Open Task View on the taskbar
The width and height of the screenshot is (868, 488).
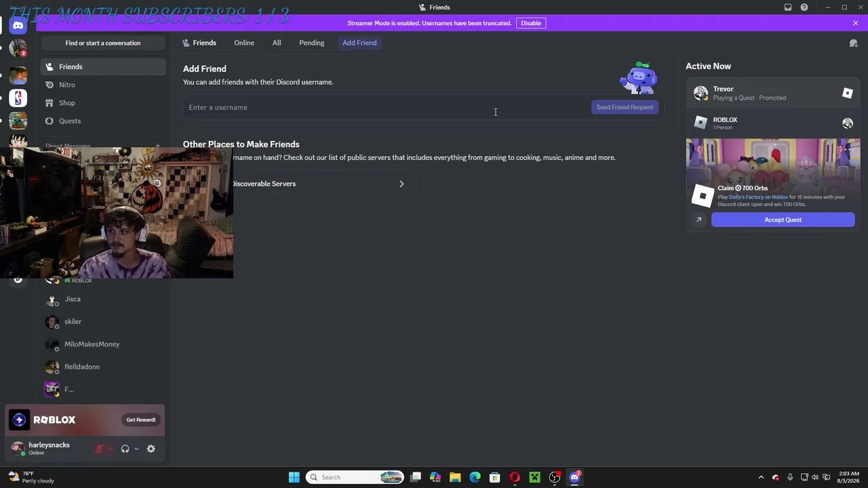click(416, 477)
